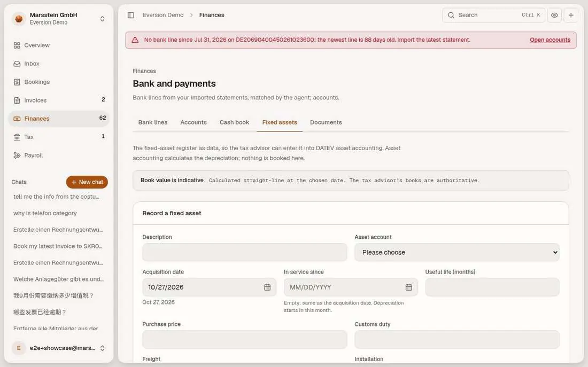This screenshot has height=367, width=588.
Task: Open Tax in the sidebar
Action: (59, 137)
